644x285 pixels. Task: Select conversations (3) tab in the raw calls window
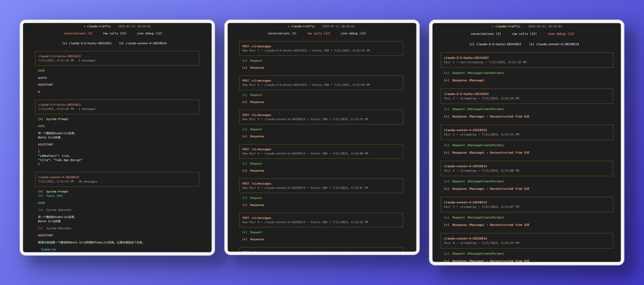coord(282,33)
